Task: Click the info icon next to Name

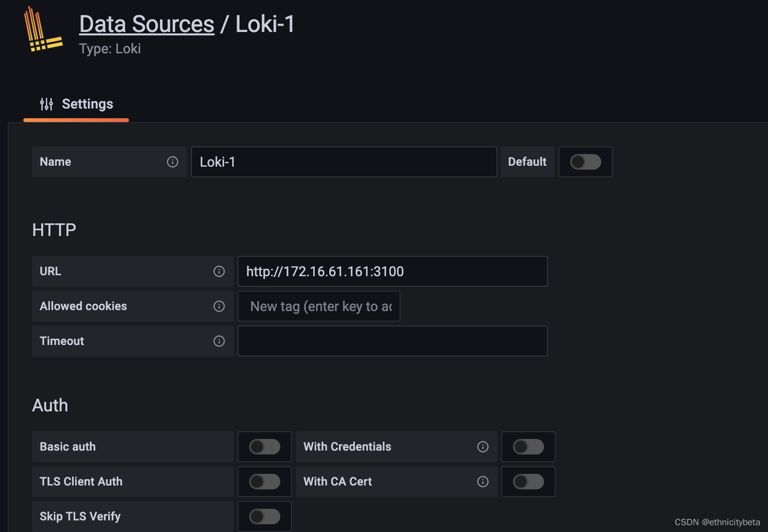Action: [173, 162]
